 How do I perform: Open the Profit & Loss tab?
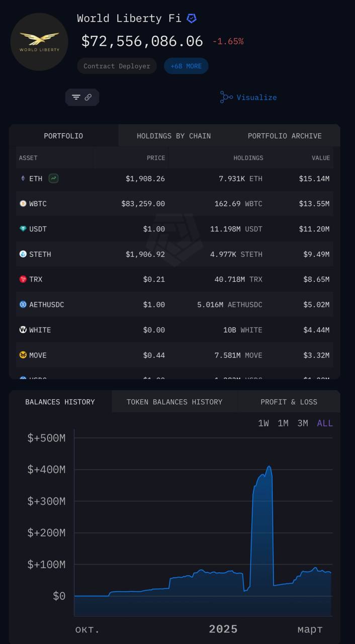pos(289,402)
